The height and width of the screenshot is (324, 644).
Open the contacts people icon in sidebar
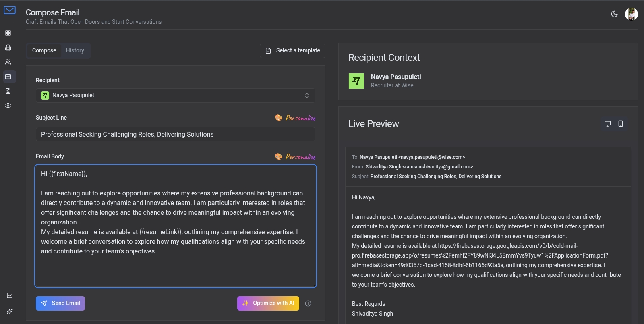[8, 62]
